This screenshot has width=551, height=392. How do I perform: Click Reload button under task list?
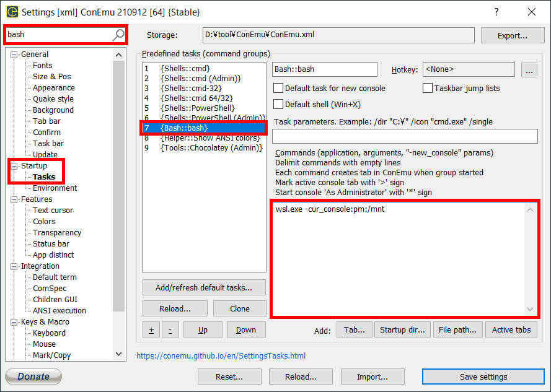(175, 309)
